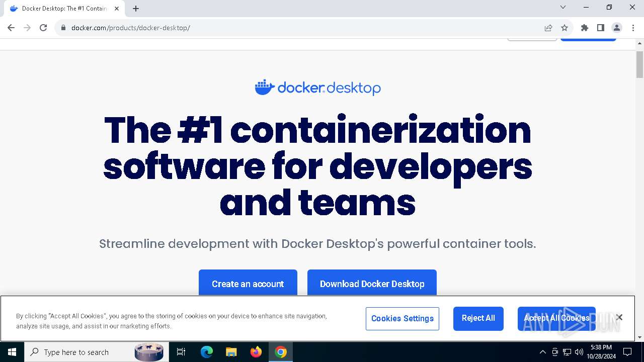Close the Docker Desktop tab

pyautogui.click(x=117, y=9)
